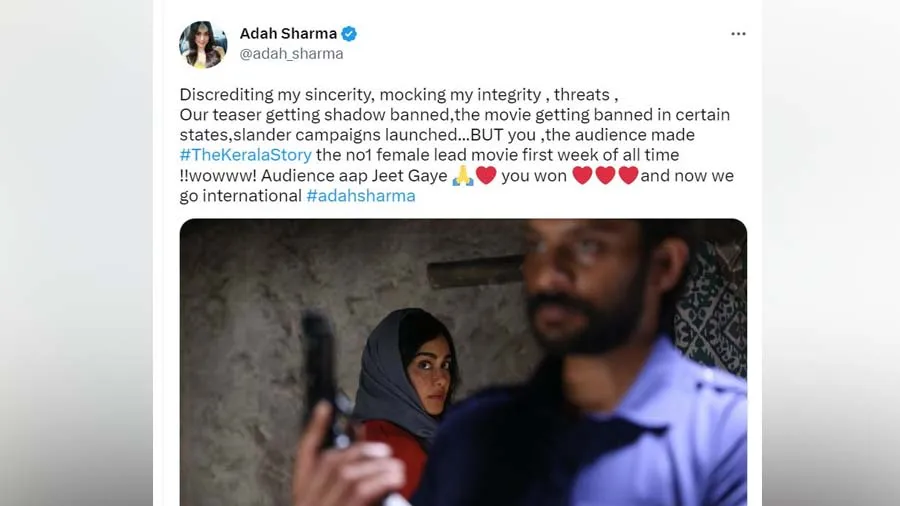The height and width of the screenshot is (506, 900).
Task: Click the first of three consecutive hearts
Action: click(582, 176)
